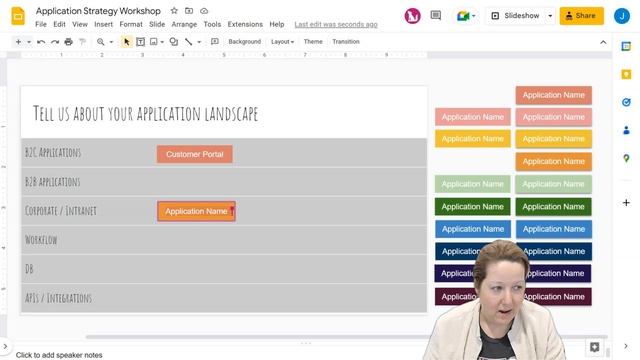
Task: Open the Google Slides home icon
Action: (18, 16)
